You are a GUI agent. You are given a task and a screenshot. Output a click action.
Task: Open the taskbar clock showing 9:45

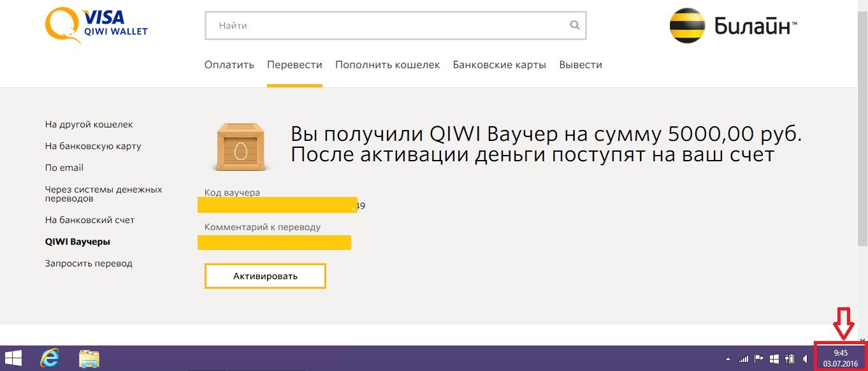(x=841, y=358)
